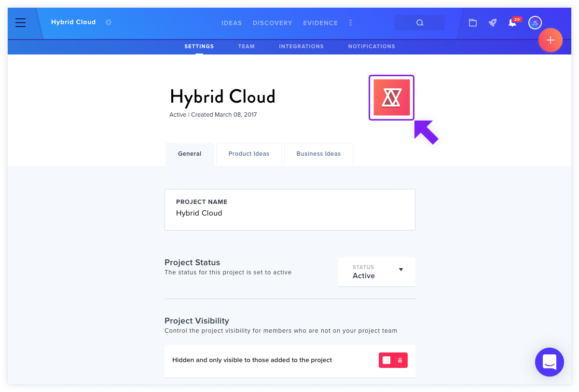Open the Integrations tab

[x=301, y=46]
